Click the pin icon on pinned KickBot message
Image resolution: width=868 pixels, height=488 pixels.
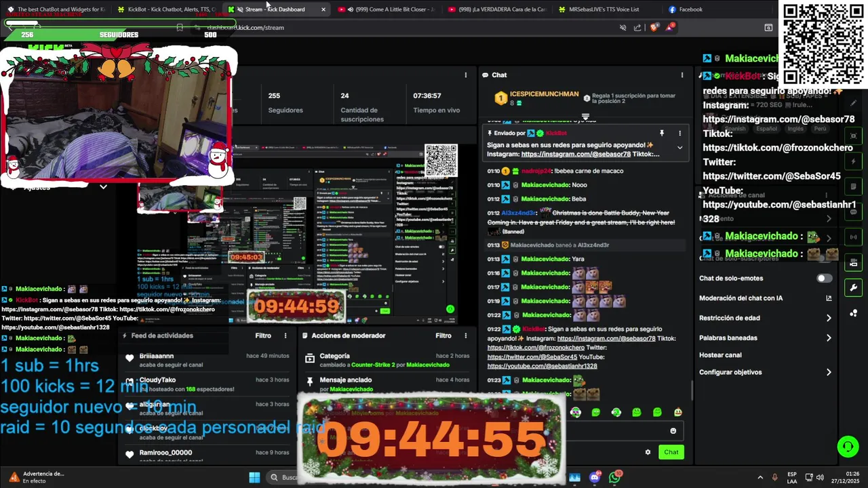point(662,134)
